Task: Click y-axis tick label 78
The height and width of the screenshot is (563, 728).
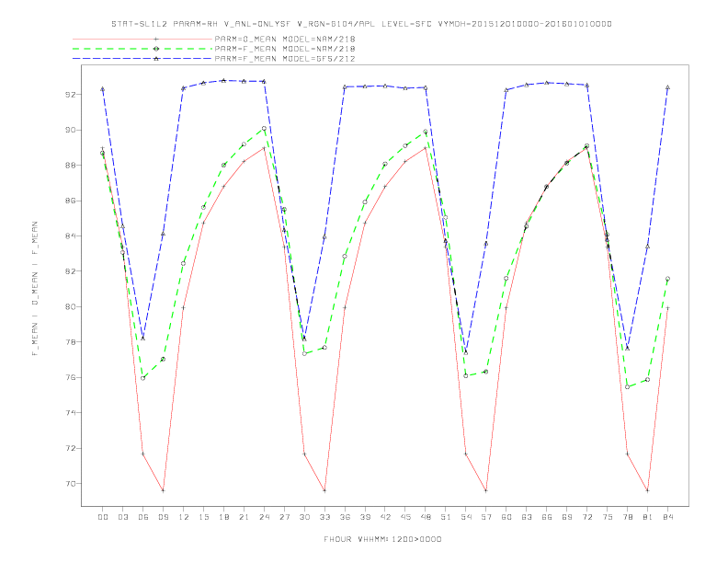Action: 71,342
